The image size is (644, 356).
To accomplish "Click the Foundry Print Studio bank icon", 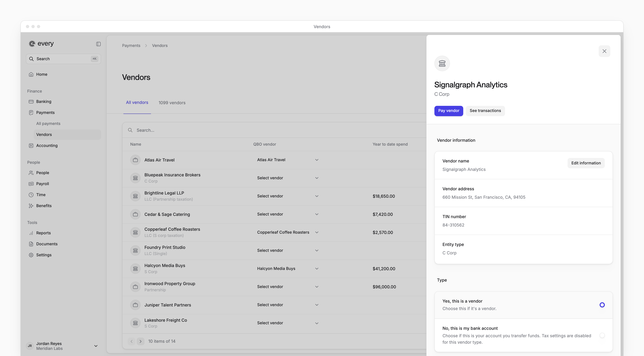I will [135, 250].
